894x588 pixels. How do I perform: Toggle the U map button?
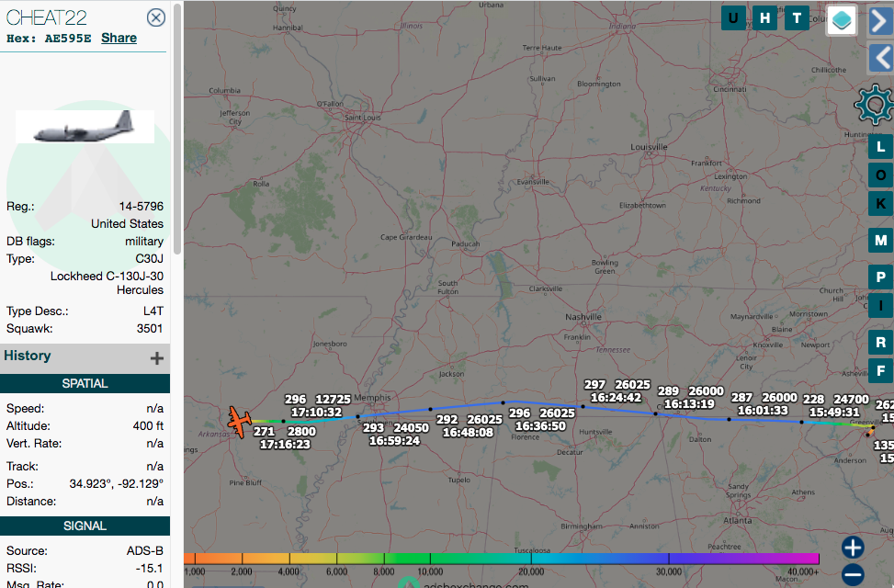(x=733, y=18)
